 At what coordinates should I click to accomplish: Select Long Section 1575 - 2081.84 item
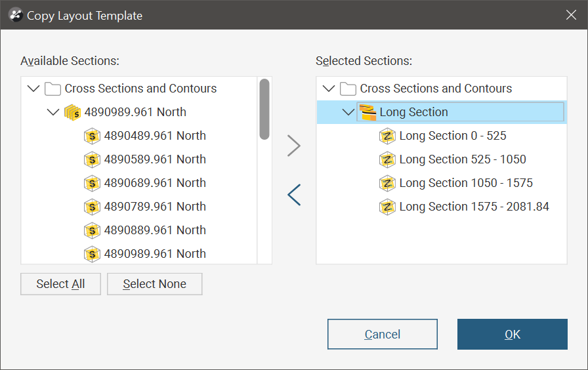tap(474, 207)
